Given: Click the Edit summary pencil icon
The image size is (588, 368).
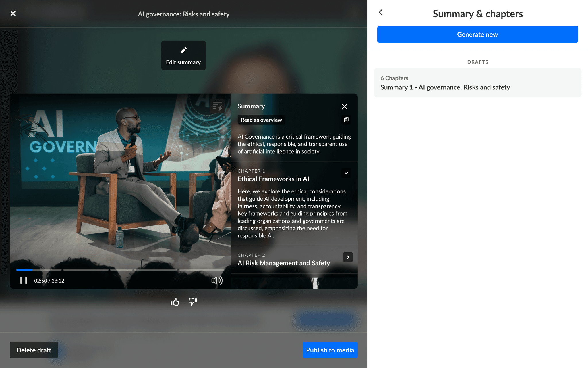Looking at the screenshot, I should (183, 50).
